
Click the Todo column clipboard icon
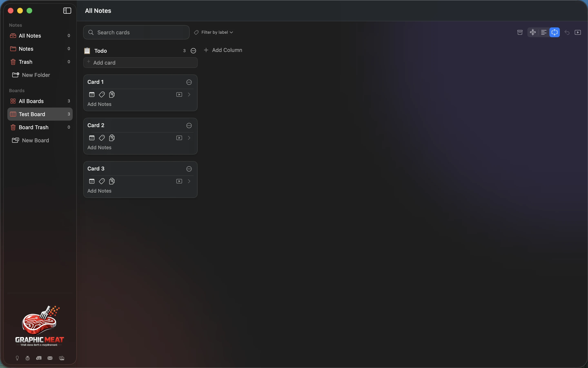[x=87, y=51]
